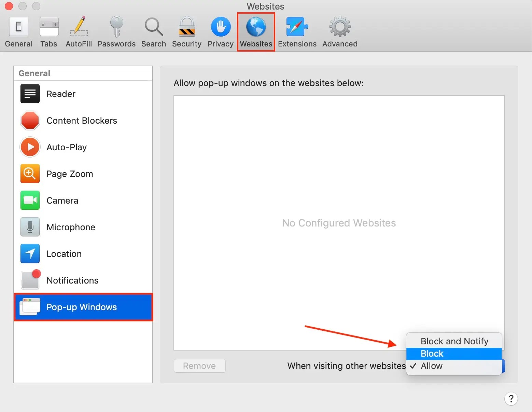This screenshot has height=412, width=532.
Task: Click the General toolbar label
Action: [19, 44]
